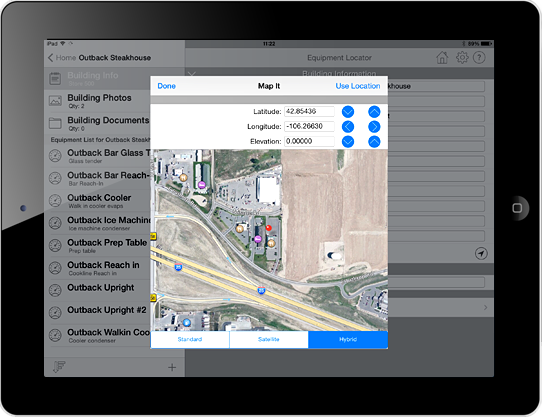Click gauge icon beside Outback Walkin Cooler

pyautogui.click(x=55, y=335)
